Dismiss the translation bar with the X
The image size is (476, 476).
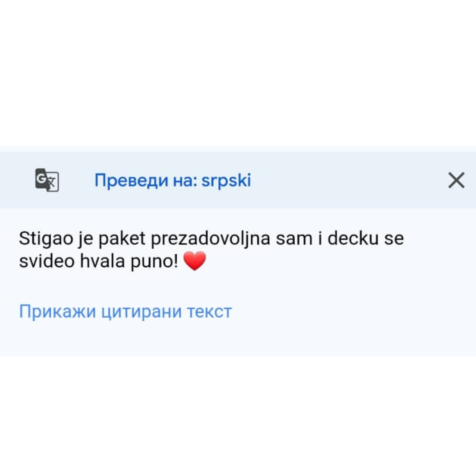[x=456, y=180]
